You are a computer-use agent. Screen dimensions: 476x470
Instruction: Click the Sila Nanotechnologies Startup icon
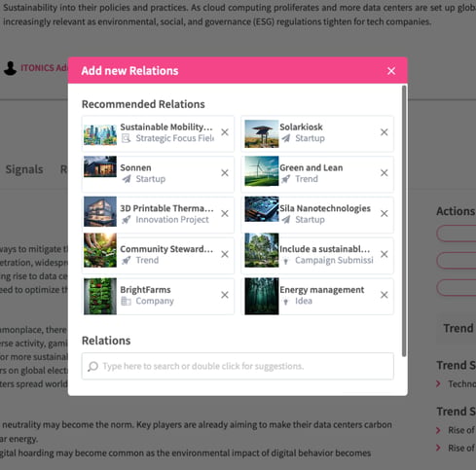(x=286, y=220)
